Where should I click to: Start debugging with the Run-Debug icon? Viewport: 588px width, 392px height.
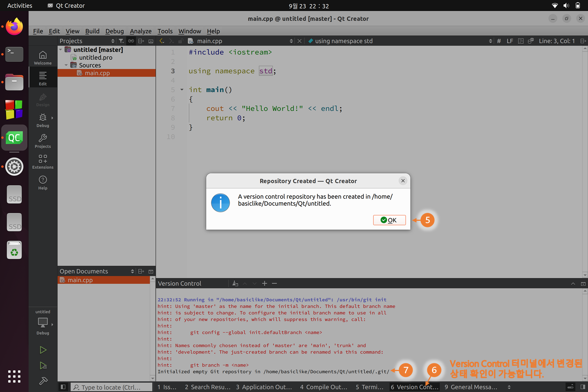[43, 366]
